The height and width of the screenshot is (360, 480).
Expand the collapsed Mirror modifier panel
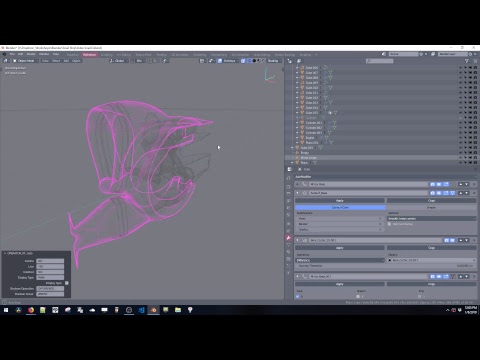pos(298,184)
